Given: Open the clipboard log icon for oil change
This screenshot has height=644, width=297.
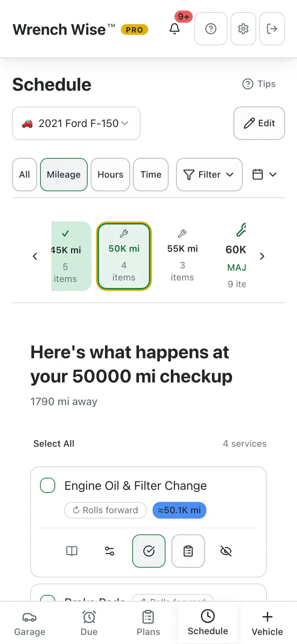Looking at the screenshot, I should (x=188, y=551).
